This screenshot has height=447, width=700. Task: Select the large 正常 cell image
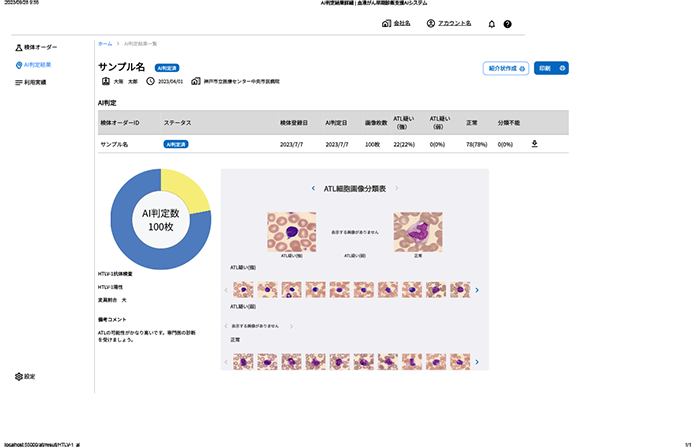click(x=417, y=231)
